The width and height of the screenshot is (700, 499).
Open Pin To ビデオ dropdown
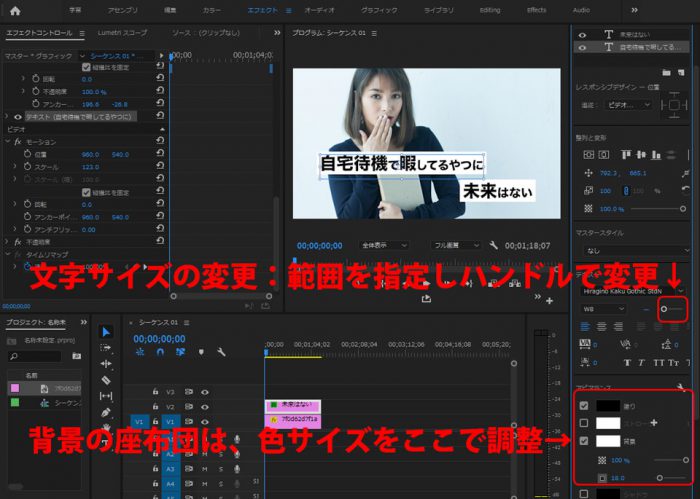(629, 105)
